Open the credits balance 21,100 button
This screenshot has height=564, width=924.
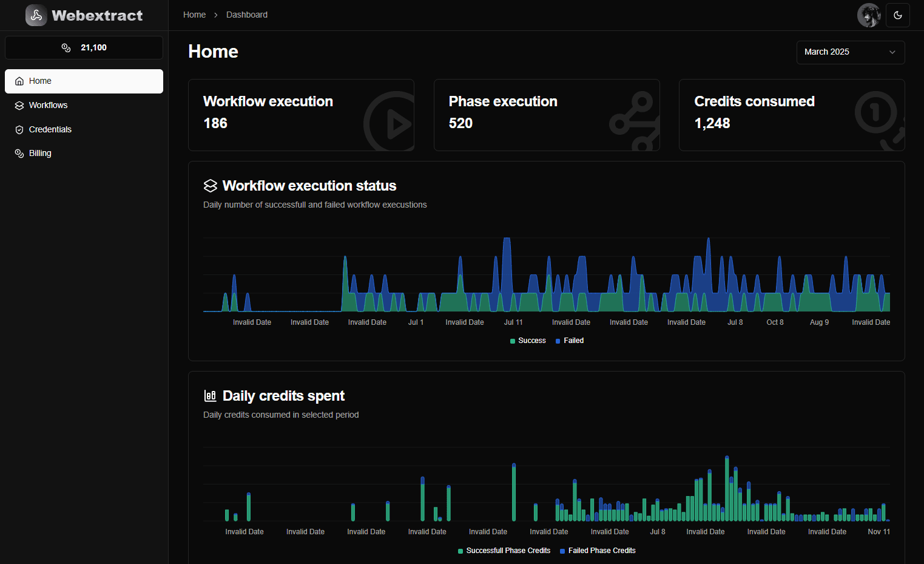84,47
